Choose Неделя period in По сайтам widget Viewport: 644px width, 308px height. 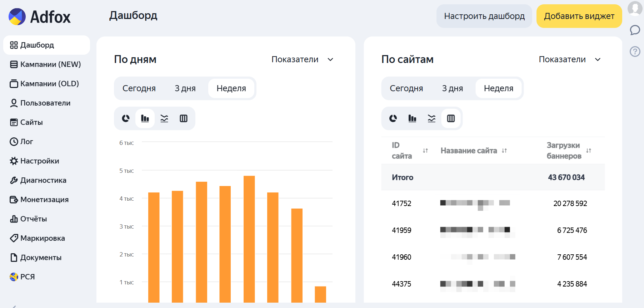[498, 88]
